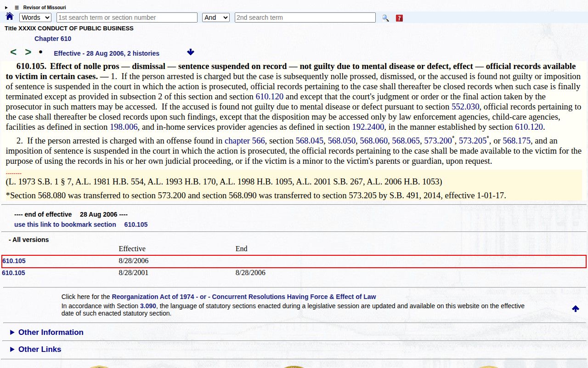Viewport: 588px width, 368px height.
Task: Expand Other Information section
Action: (x=46, y=332)
